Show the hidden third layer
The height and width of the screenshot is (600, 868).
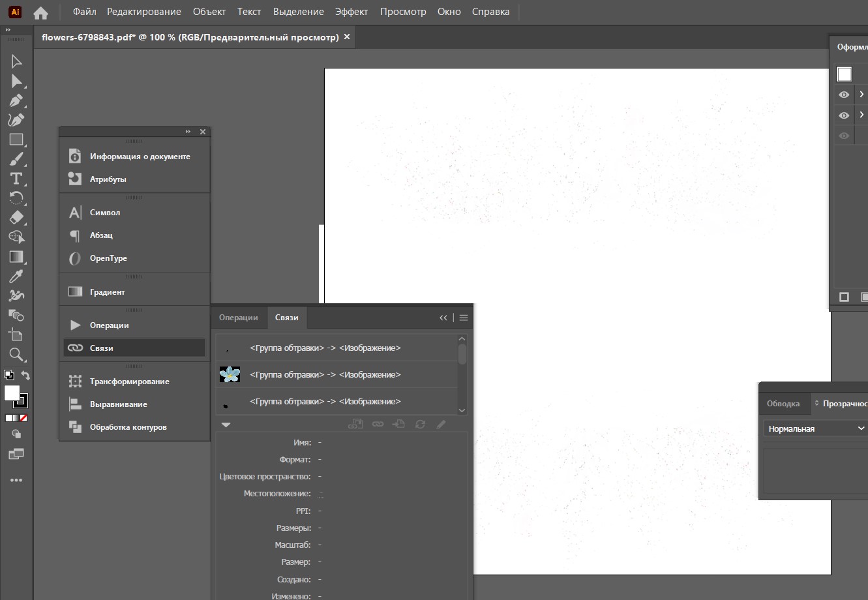pyautogui.click(x=844, y=136)
